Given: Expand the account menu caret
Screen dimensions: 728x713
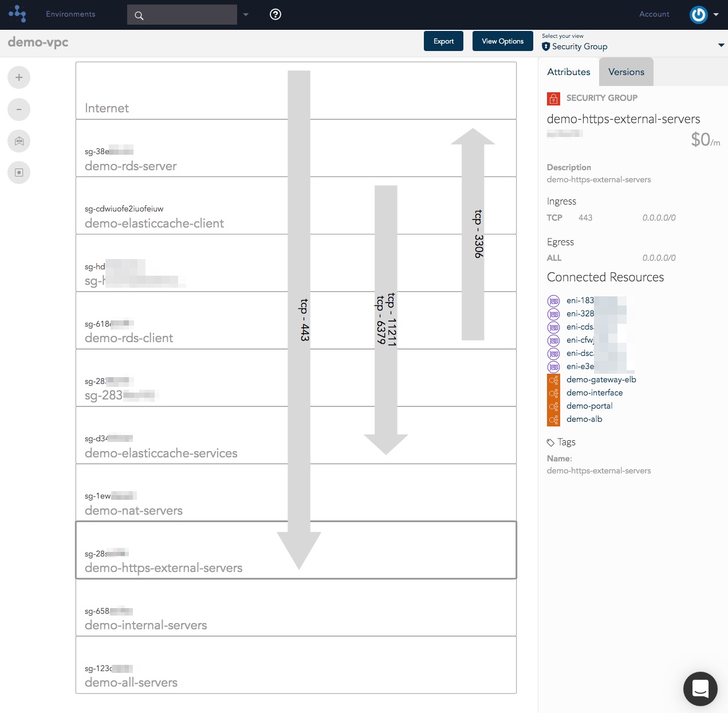Looking at the screenshot, I should point(716,15).
